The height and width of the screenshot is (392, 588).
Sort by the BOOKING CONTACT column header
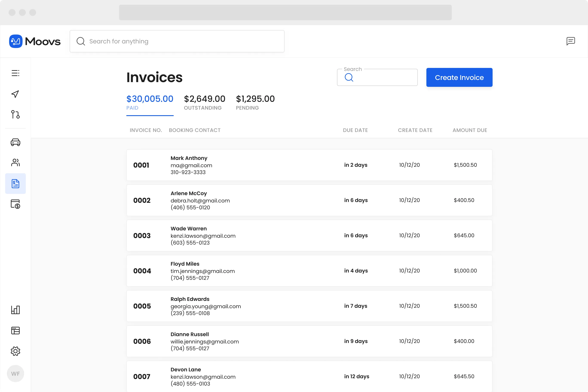click(195, 130)
